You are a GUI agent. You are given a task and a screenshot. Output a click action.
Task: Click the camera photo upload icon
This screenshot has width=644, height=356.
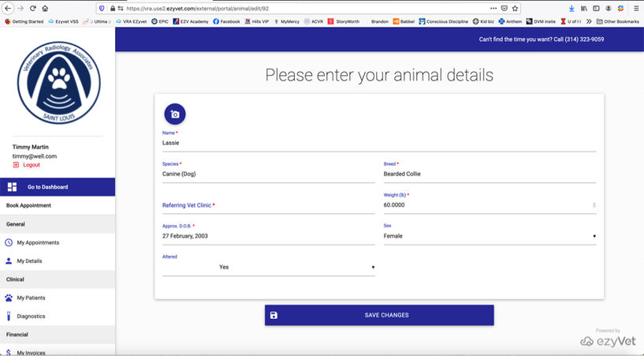coord(175,114)
